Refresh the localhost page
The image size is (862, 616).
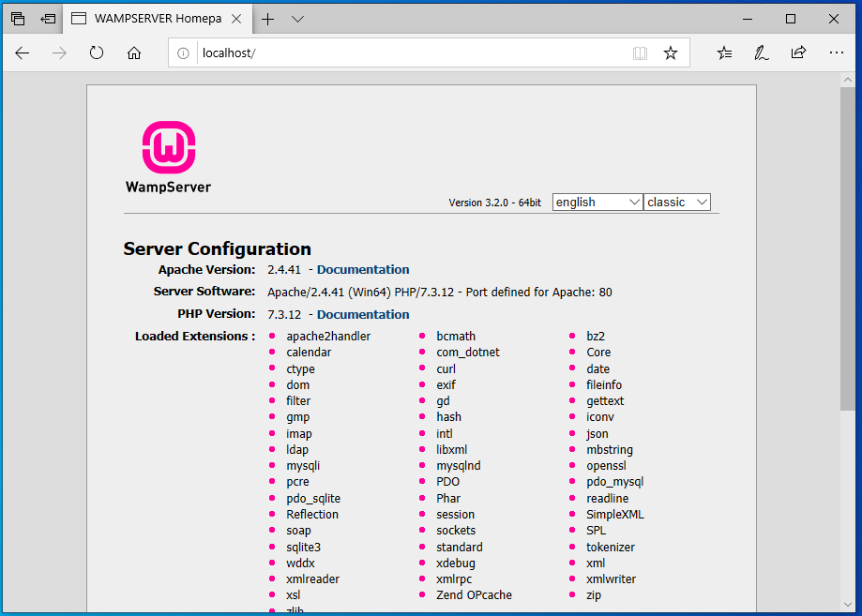click(x=97, y=53)
